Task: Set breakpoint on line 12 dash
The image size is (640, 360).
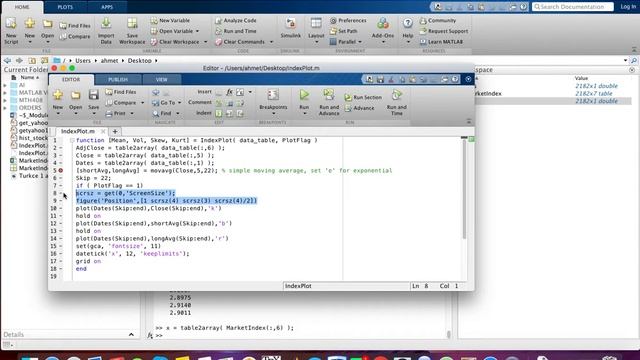Action: coord(61,223)
